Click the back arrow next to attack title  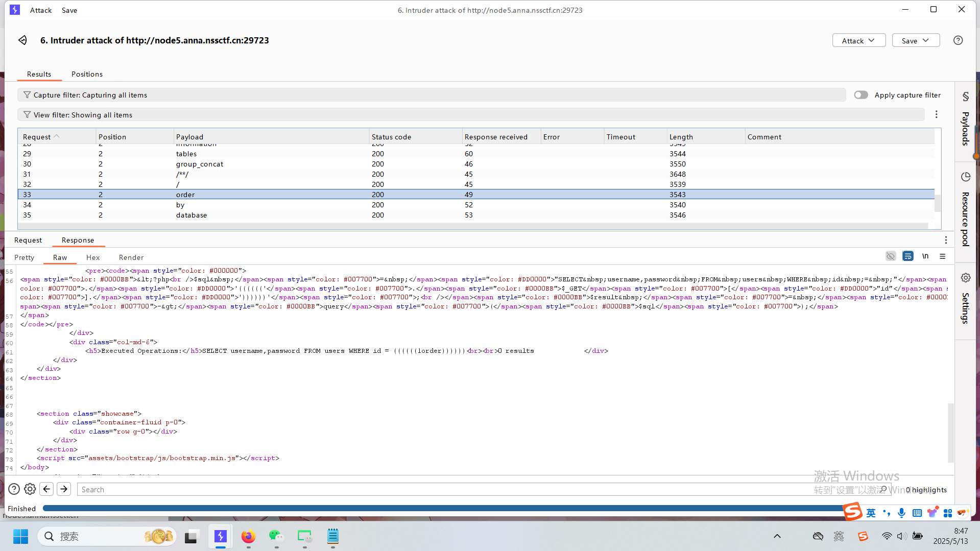pyautogui.click(x=22, y=40)
